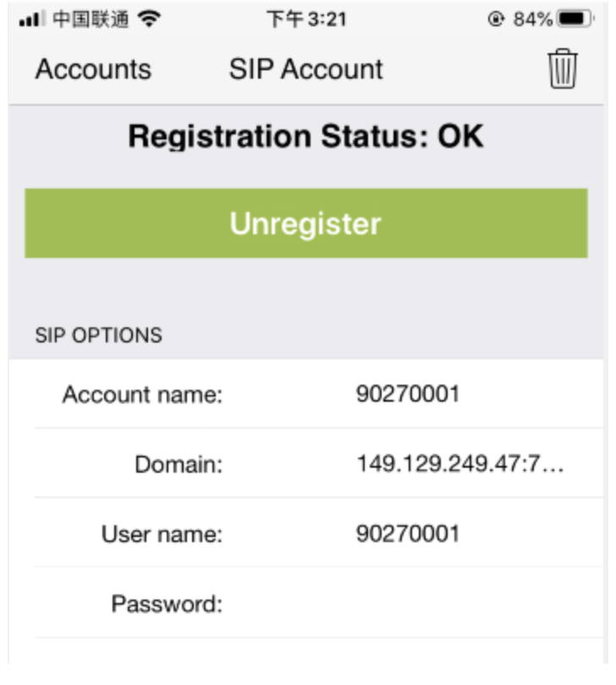Tap the SIP Account title
Image resolution: width=616 pixels, height=685 pixels.
(x=305, y=69)
